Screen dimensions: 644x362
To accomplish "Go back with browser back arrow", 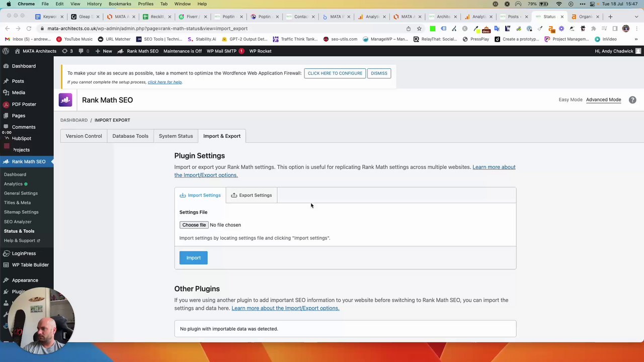I will pos(8,29).
